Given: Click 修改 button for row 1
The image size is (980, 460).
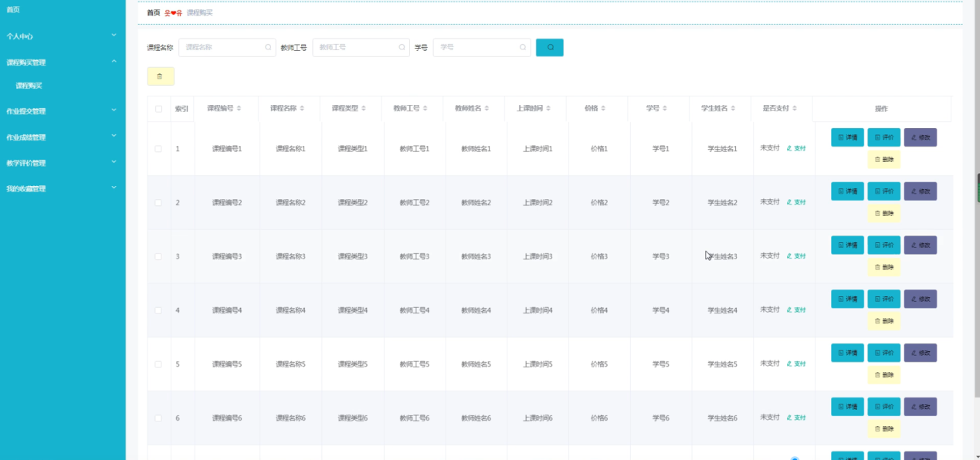Looking at the screenshot, I should coord(921,137).
